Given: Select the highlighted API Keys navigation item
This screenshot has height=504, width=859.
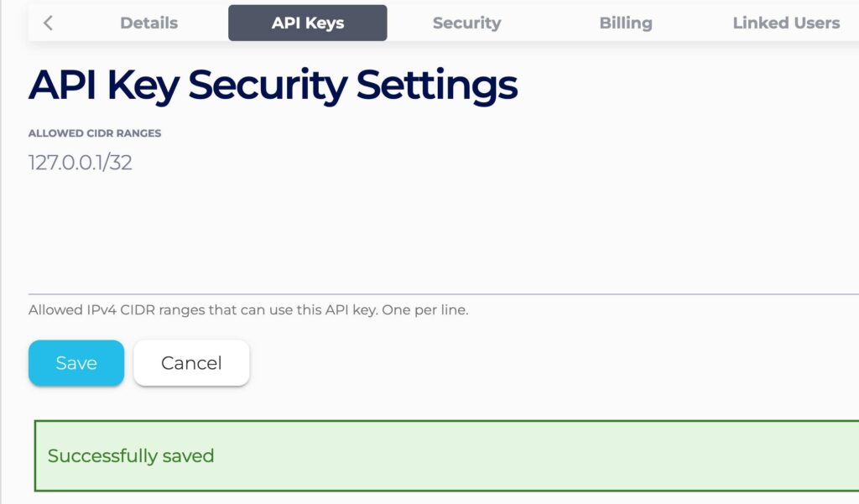Looking at the screenshot, I should coord(307,23).
